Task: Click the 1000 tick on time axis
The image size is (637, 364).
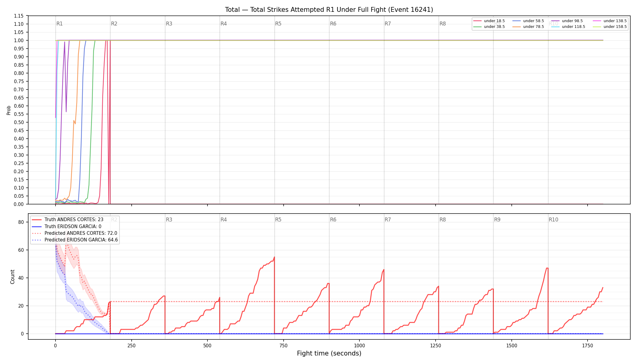Action: (x=359, y=345)
